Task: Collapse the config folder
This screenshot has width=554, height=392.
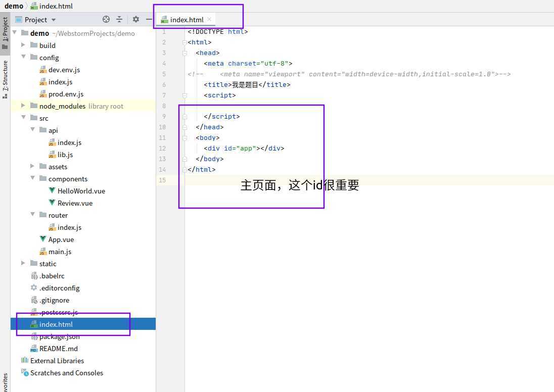Action: 23,57
